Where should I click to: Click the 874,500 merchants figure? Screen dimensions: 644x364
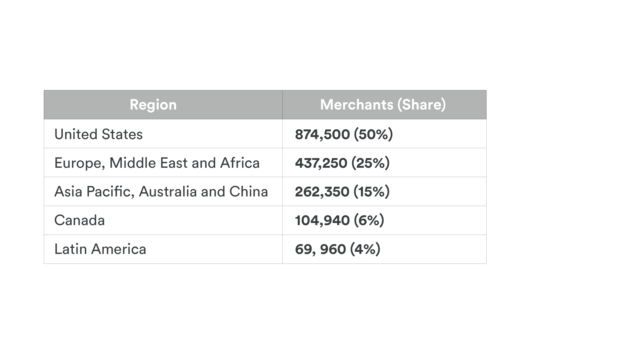[322, 134]
